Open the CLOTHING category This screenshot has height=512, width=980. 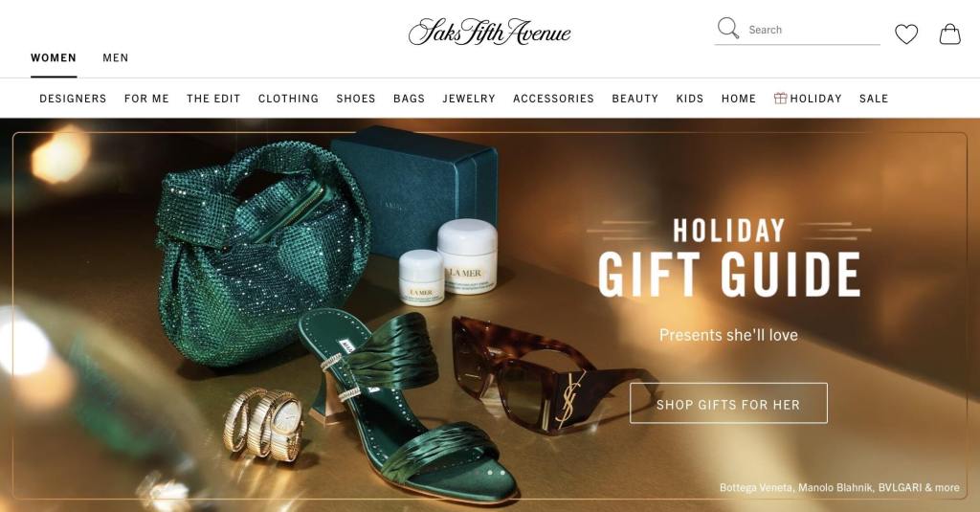(289, 99)
